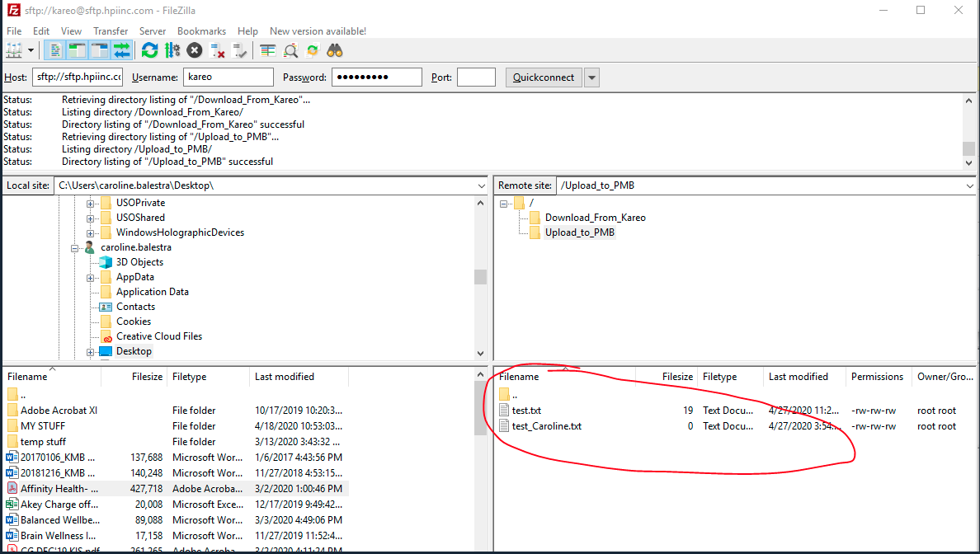Viewport: 980px width, 554px height.
Task: Open the Site Manager icon
Action: coord(14,50)
